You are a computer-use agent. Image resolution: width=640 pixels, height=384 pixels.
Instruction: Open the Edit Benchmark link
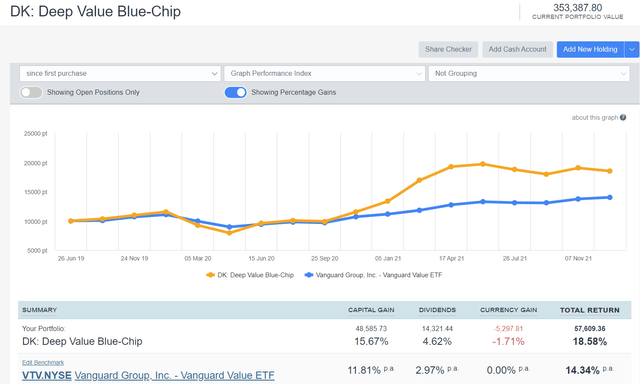pos(43,362)
